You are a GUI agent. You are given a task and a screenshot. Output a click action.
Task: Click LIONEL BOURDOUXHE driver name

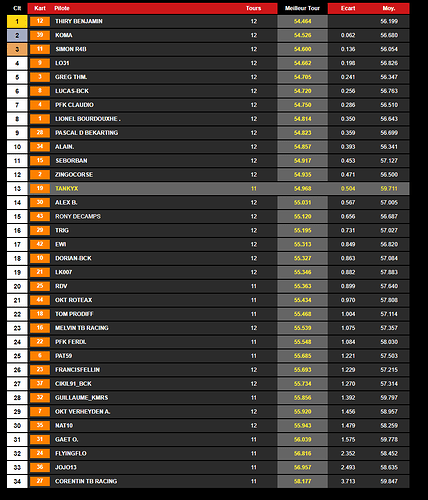pos(88,119)
